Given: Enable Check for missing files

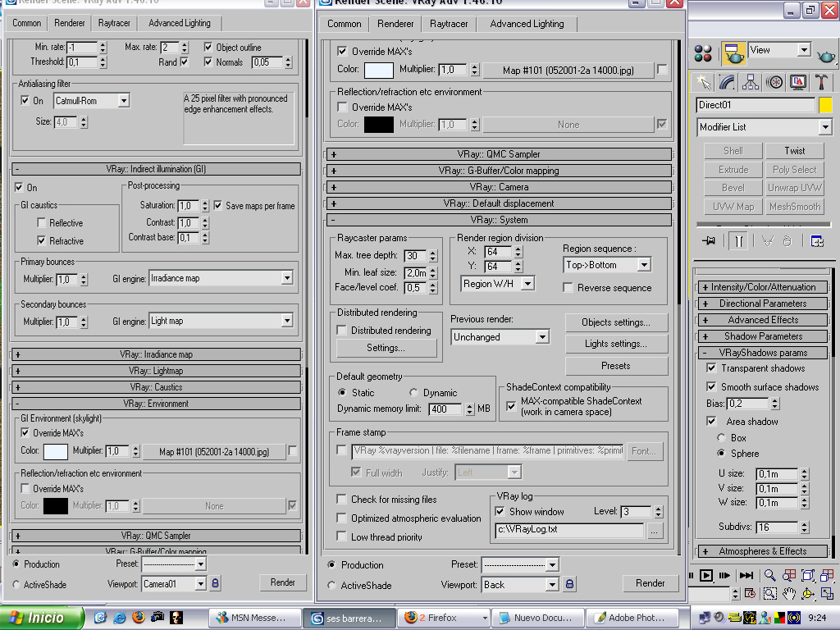Looking at the screenshot, I should pyautogui.click(x=341, y=500).
